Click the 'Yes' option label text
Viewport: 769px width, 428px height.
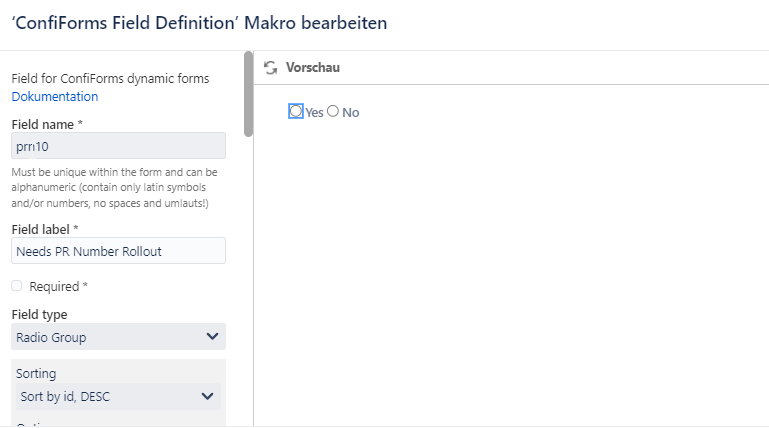(314, 113)
